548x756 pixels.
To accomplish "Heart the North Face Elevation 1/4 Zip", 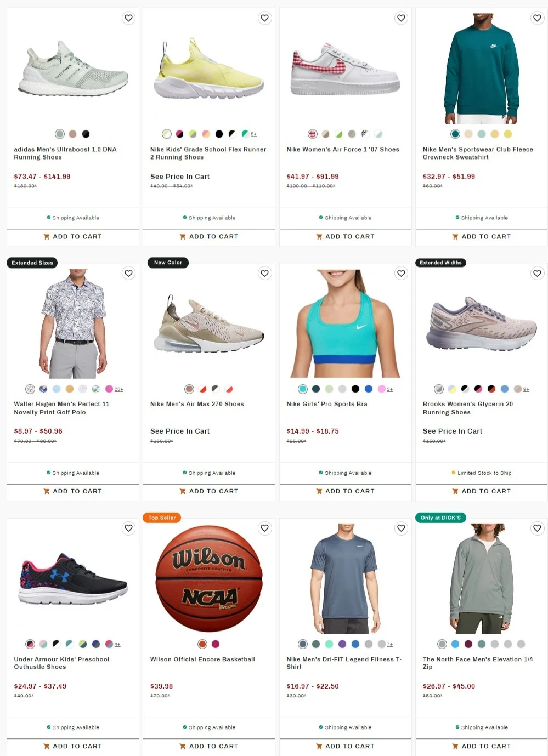I will pyautogui.click(x=537, y=528).
